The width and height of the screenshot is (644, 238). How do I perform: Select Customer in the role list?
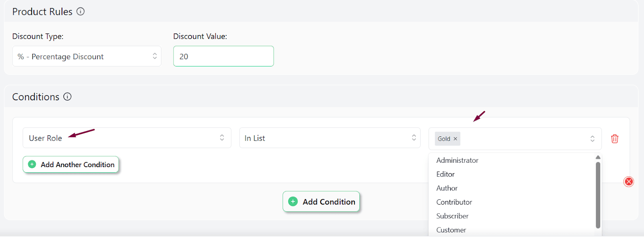451,230
